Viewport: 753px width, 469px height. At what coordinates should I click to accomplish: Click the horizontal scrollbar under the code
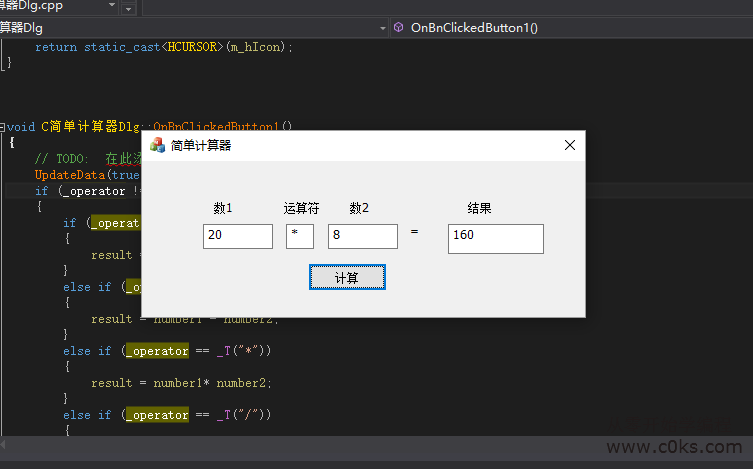[300, 444]
